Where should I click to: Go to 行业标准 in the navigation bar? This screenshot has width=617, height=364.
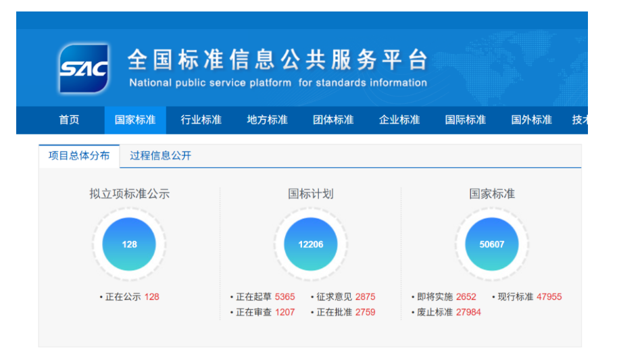(201, 120)
